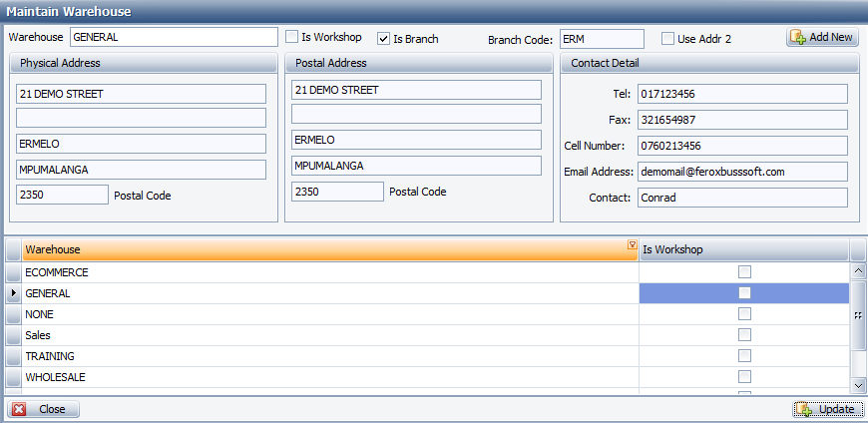Click the Close button
The image size is (868, 423).
point(43,409)
